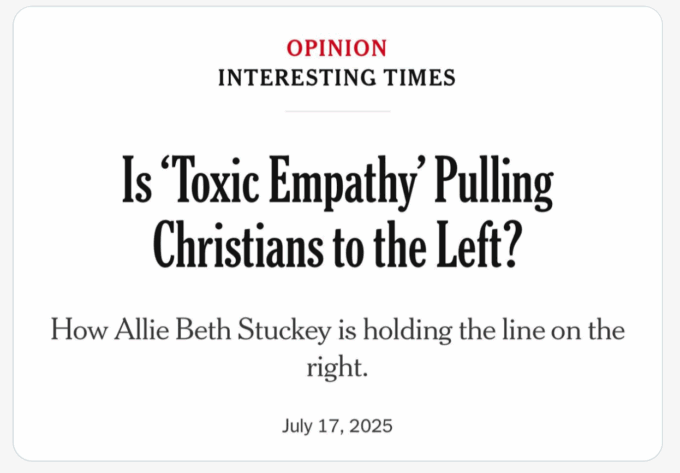Click the thin divider under INTERESTING TIMES
Viewport: 680px width, 473px height.
coord(338,111)
